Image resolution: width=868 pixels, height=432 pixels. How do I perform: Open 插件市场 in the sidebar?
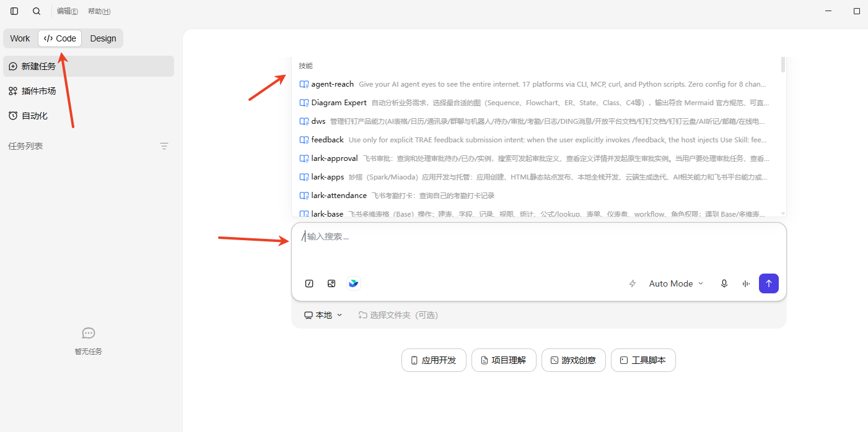point(89,91)
